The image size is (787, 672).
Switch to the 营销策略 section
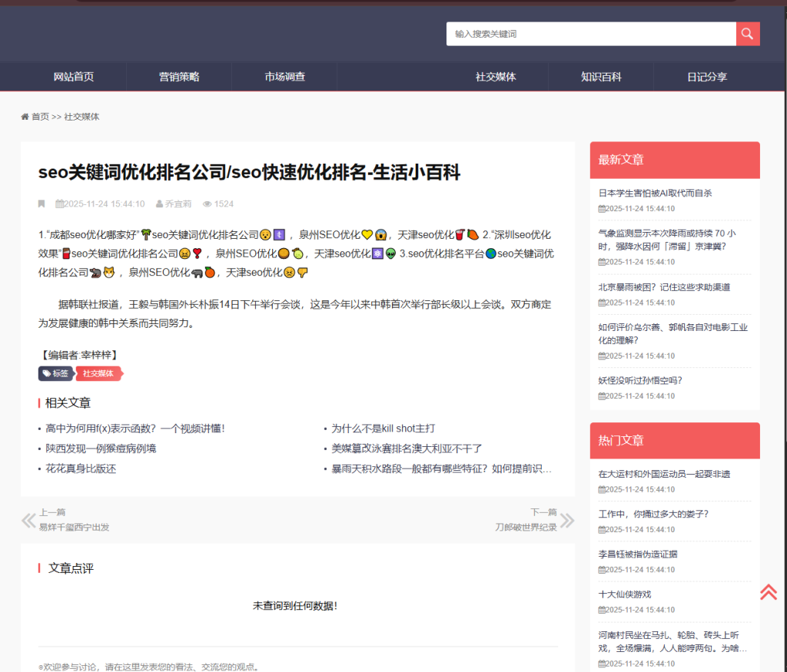178,77
